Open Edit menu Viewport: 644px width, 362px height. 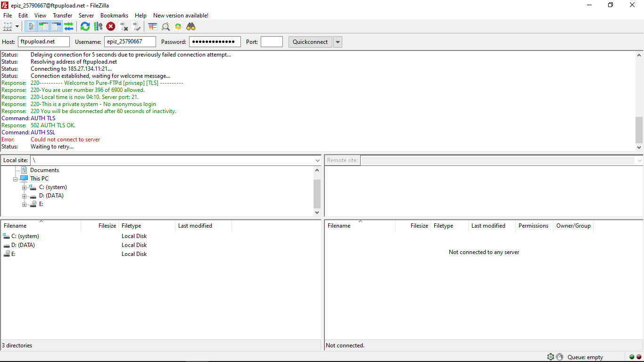pos(23,16)
